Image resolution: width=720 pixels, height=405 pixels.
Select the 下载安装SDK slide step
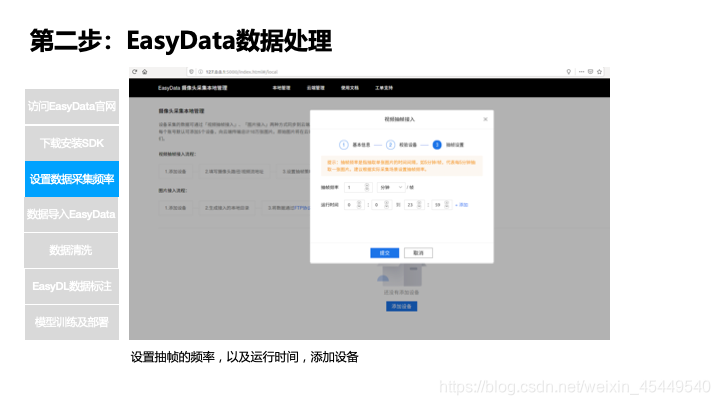[x=72, y=143]
